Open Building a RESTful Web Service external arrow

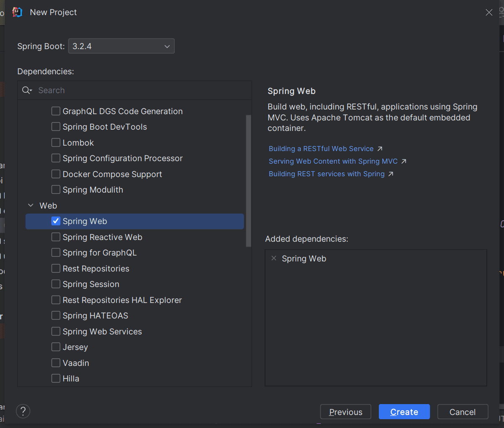pyautogui.click(x=380, y=149)
